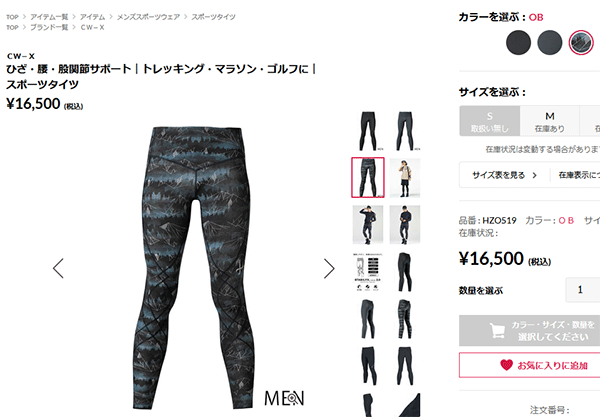The image size is (600, 417).
Task: Select the dark gray color swatch
Action: [x=549, y=42]
